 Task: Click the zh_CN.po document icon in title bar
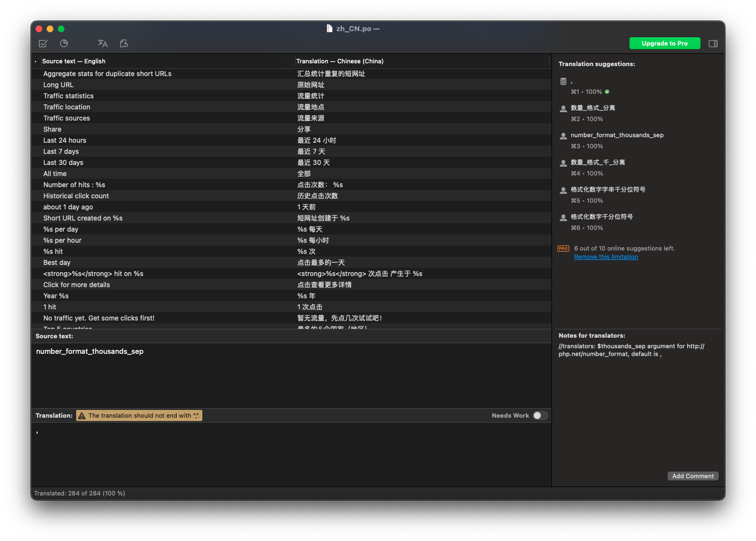point(330,28)
